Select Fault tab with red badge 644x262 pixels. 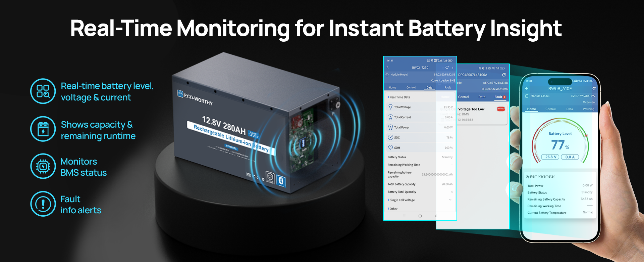coord(500,97)
